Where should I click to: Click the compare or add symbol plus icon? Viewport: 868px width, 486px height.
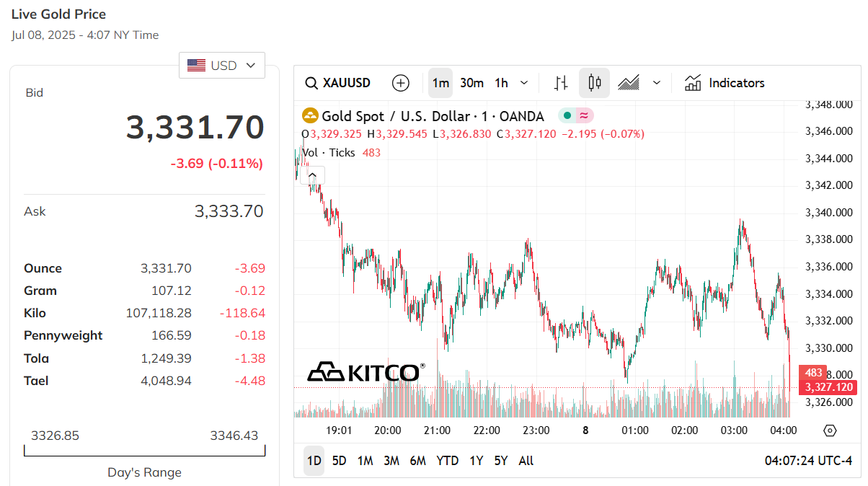[x=401, y=83]
